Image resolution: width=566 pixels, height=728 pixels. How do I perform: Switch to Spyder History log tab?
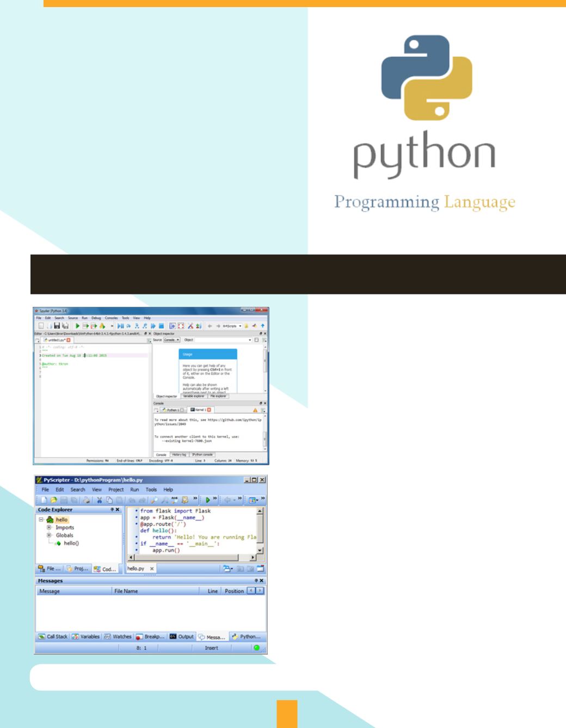point(179,454)
